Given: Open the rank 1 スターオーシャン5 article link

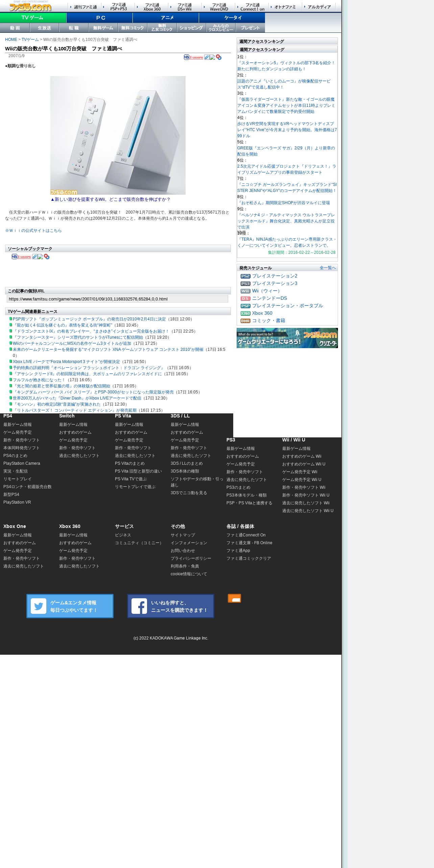Looking at the screenshot, I should [286, 66].
